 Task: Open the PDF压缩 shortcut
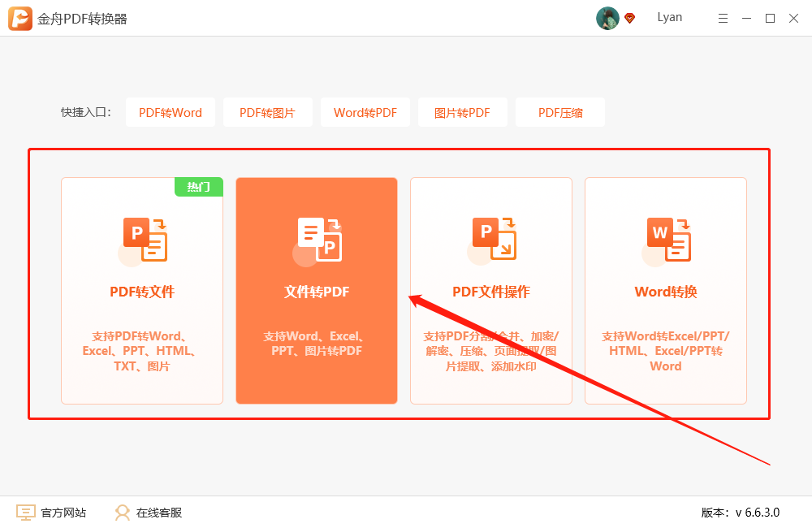(559, 112)
